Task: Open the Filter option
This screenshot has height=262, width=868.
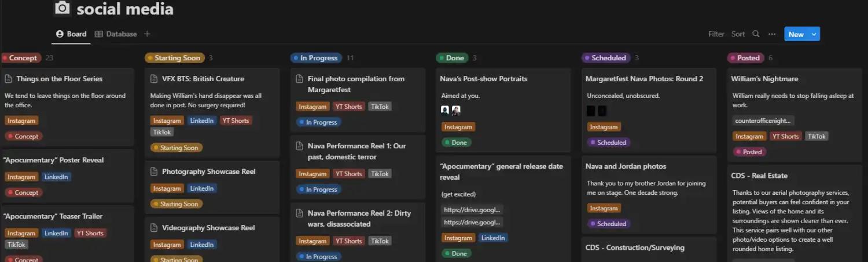Action: click(x=716, y=34)
